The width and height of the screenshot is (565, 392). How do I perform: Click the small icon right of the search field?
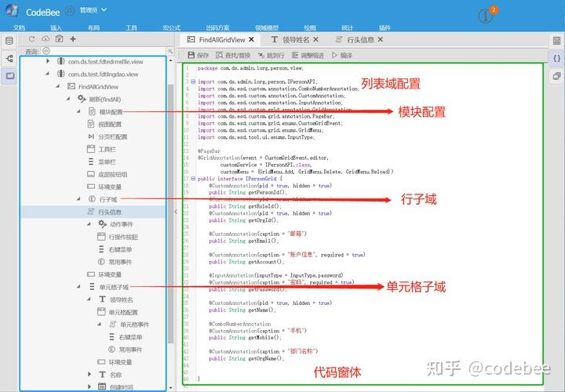pyautogui.click(x=170, y=51)
